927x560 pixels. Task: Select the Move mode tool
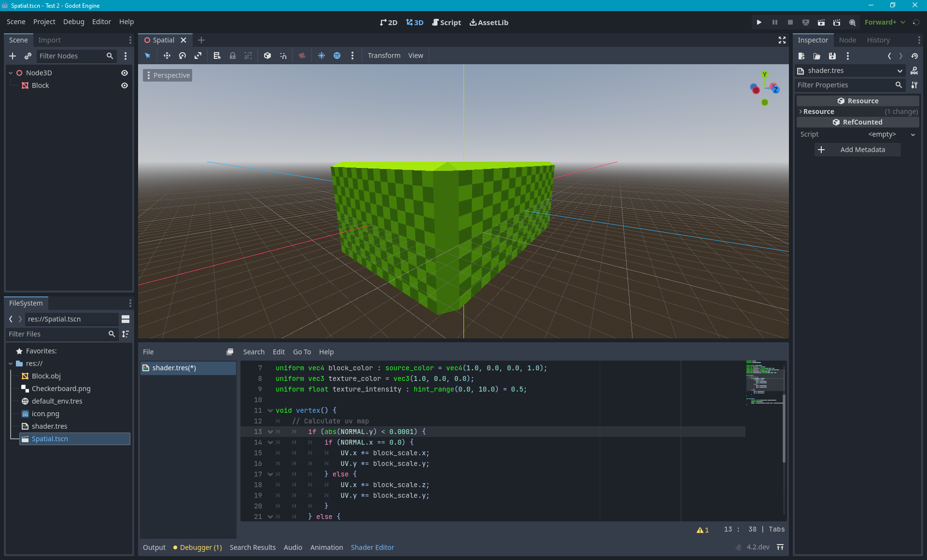click(167, 56)
